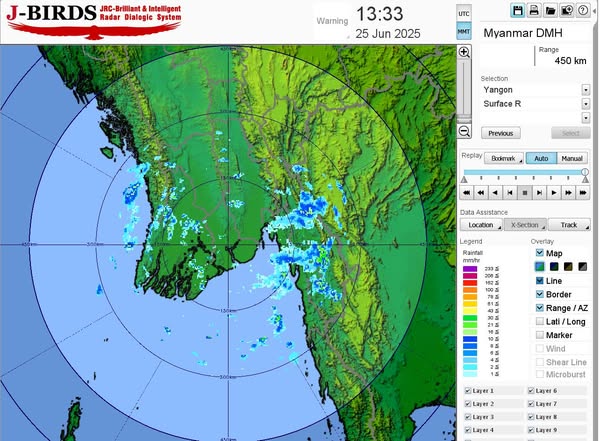Zoom out with the minus magnifier
The height and width of the screenshot is (441, 600).
coord(464,132)
